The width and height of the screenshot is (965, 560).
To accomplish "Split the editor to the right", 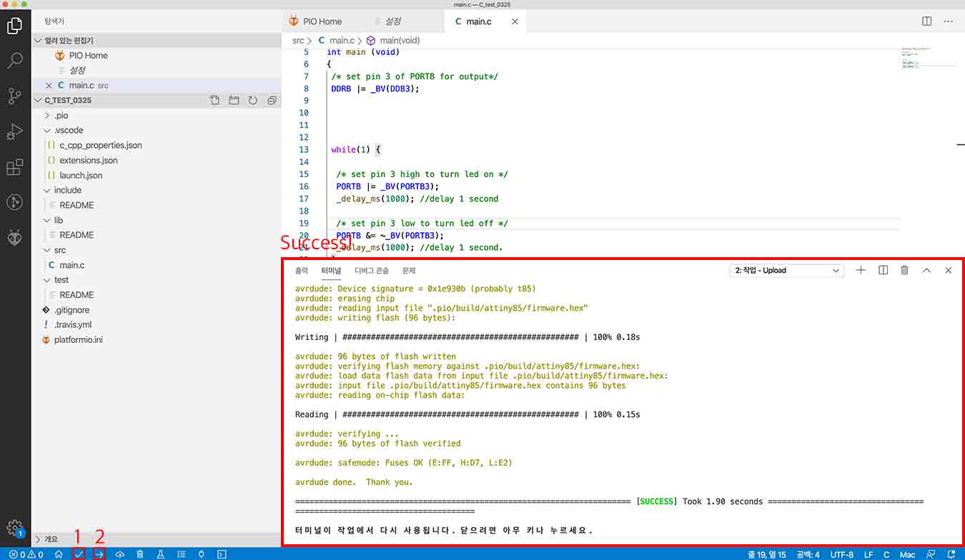I will 927,21.
